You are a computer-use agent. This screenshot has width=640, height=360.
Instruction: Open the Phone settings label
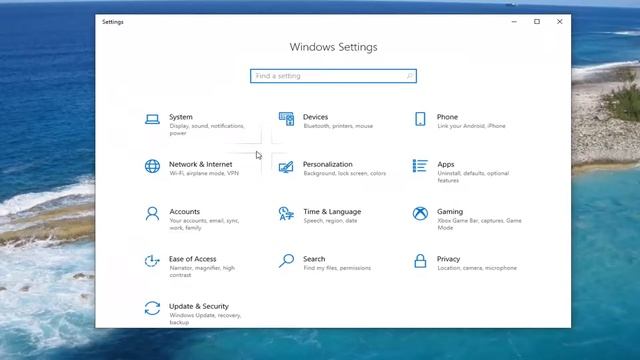(x=447, y=117)
